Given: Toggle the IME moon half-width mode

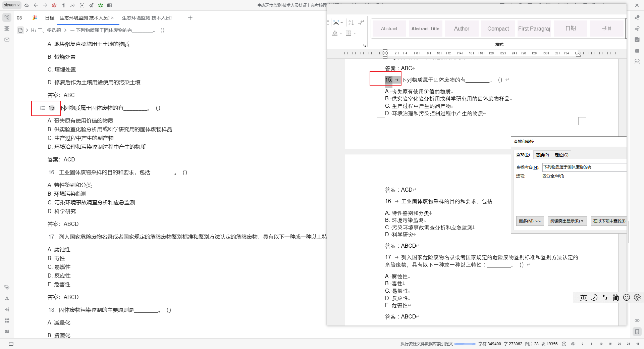Looking at the screenshot, I should [x=594, y=297].
